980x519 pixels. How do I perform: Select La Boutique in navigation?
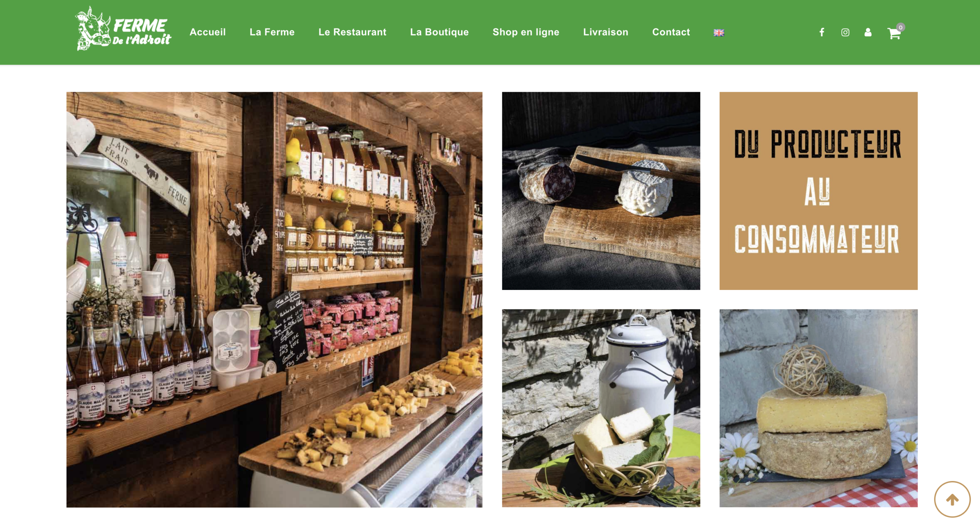click(439, 32)
